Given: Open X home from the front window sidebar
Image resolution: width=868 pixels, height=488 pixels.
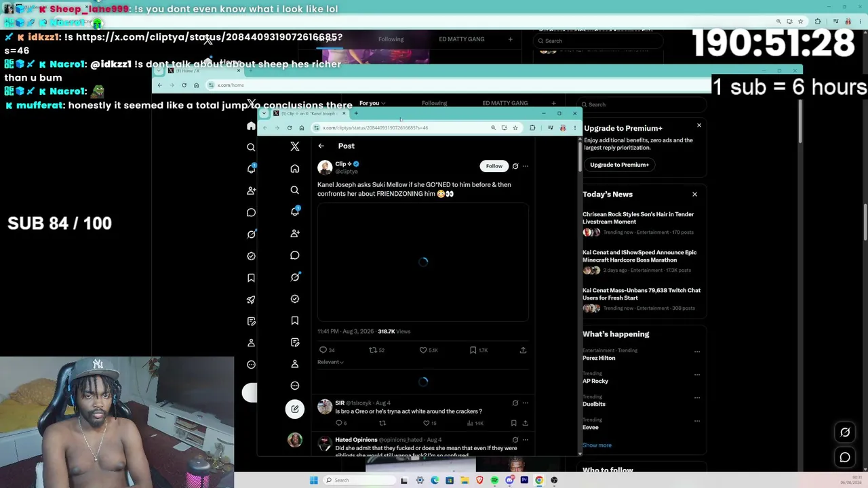Looking at the screenshot, I should [294, 169].
